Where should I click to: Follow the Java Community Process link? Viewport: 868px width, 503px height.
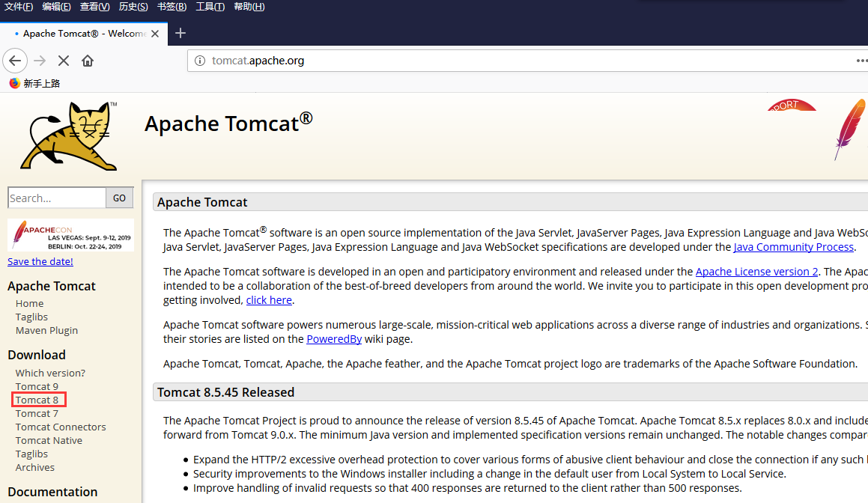tap(793, 247)
